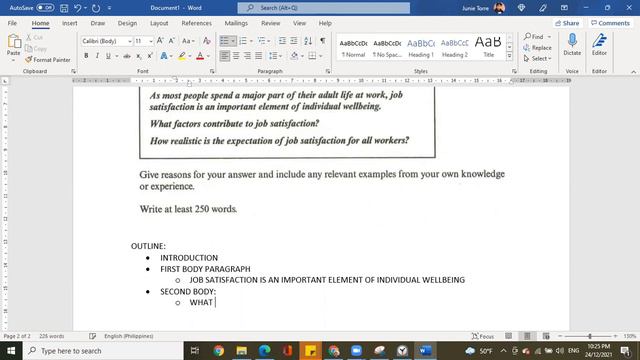The width and height of the screenshot is (640, 360).
Task: Click the font color swatch
Action: pos(200,56)
